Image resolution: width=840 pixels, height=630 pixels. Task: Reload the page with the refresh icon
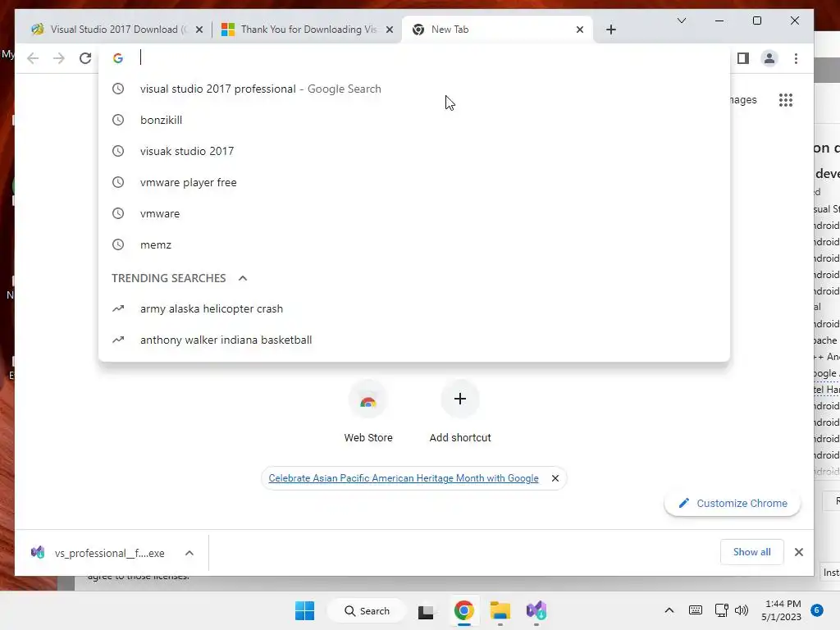pyautogui.click(x=85, y=58)
